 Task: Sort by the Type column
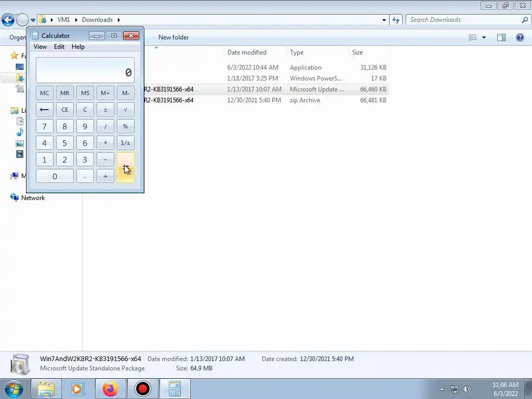point(317,52)
